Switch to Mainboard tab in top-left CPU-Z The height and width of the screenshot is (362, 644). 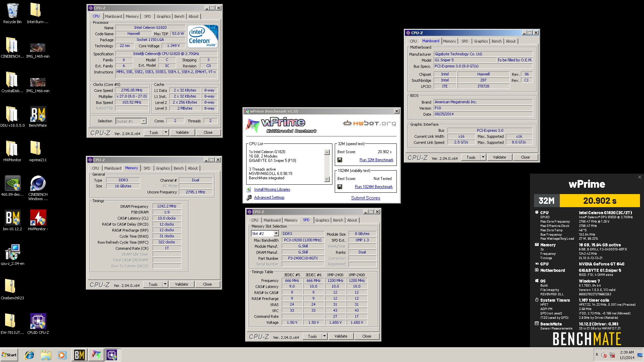113,16
